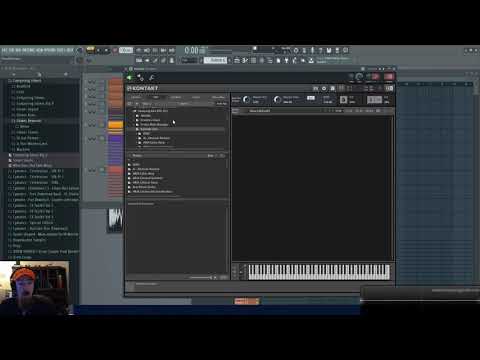Click the transport Play button
480x360 pixels.
point(99,50)
